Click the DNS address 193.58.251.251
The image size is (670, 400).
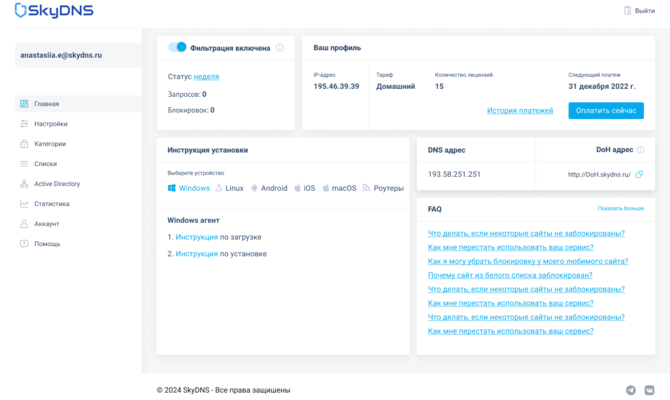[x=454, y=174]
